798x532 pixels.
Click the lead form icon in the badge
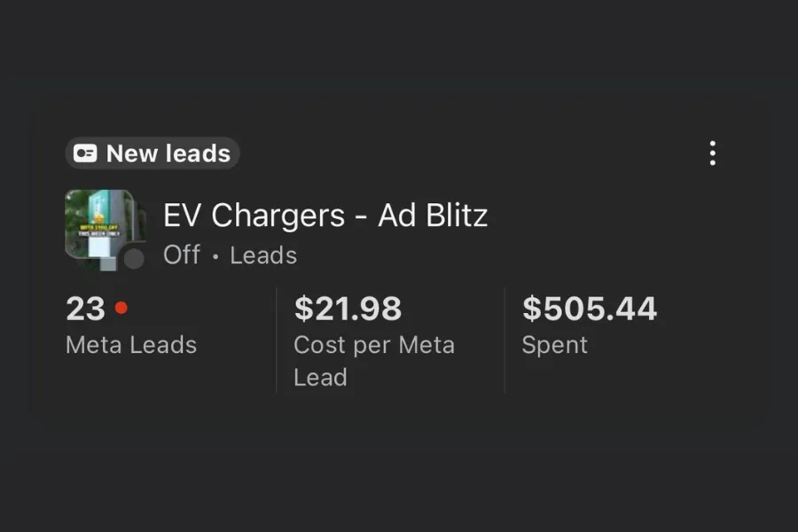(85, 153)
